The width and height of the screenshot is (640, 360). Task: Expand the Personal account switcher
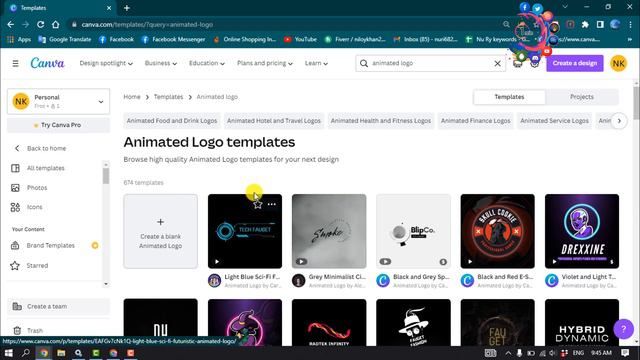[x=58, y=101]
